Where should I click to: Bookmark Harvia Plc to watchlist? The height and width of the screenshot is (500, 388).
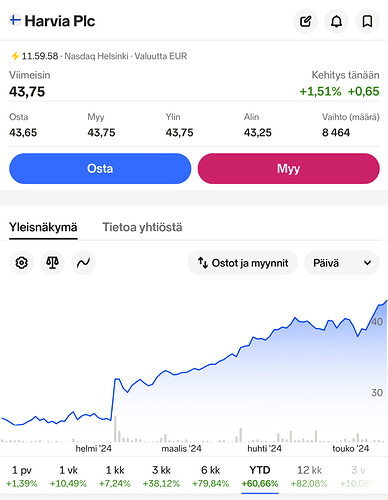tap(367, 21)
